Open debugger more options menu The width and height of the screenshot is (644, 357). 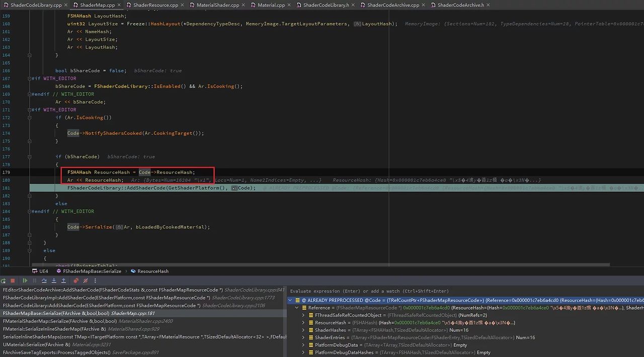coord(95,280)
